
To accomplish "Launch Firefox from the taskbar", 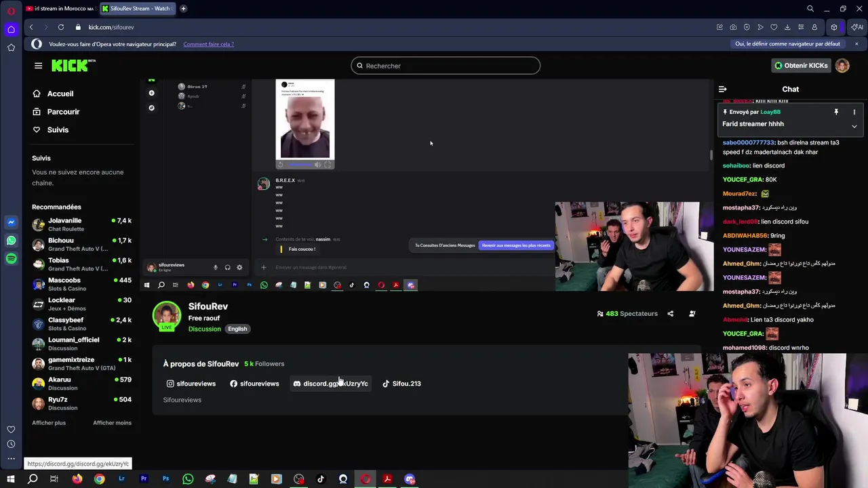I will [x=77, y=479].
